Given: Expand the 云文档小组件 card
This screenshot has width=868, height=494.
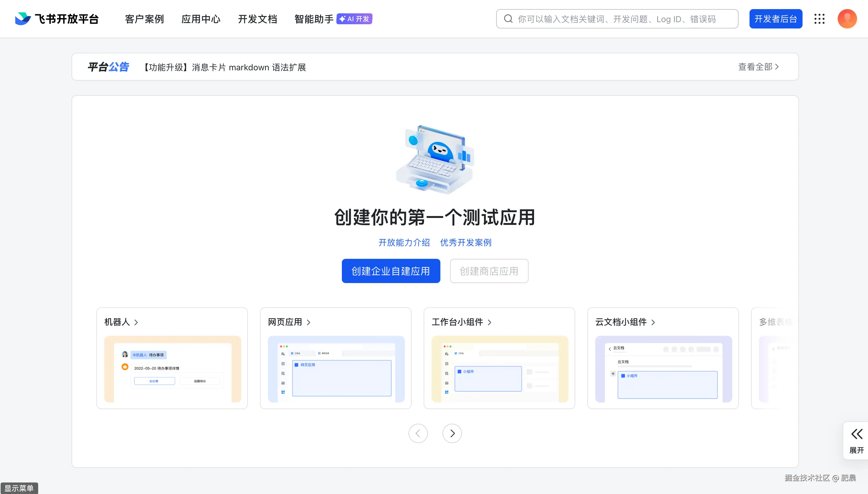Looking at the screenshot, I should tap(654, 322).
